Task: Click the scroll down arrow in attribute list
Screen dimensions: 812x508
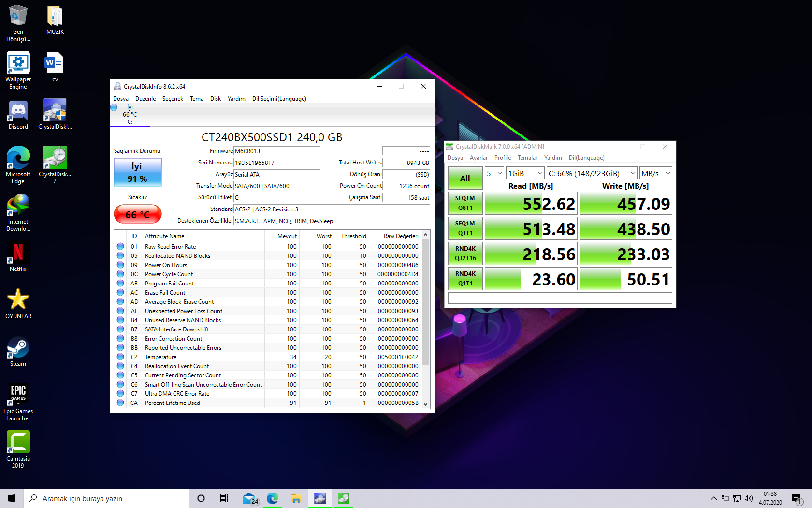Action: click(x=425, y=404)
